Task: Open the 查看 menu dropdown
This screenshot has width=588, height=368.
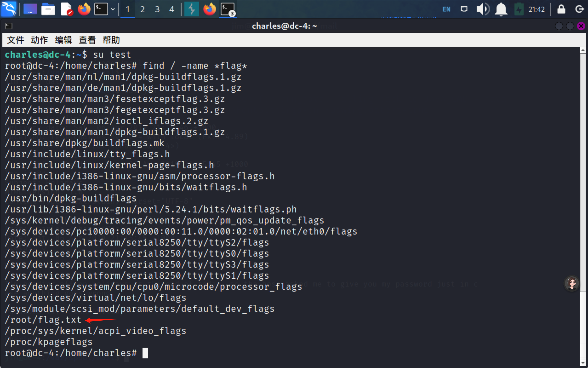Action: tap(87, 40)
